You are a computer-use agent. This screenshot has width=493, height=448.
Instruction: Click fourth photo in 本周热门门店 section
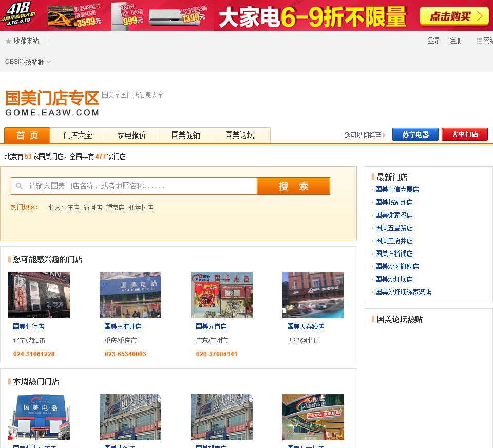pos(313,417)
